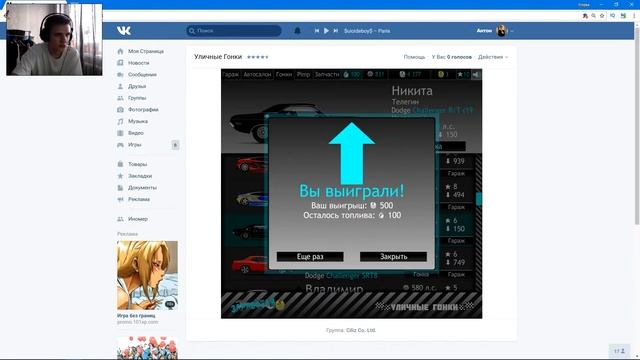The height and width of the screenshot is (360, 640).
Task: Click the VK logo in the header
Action: coord(124,31)
